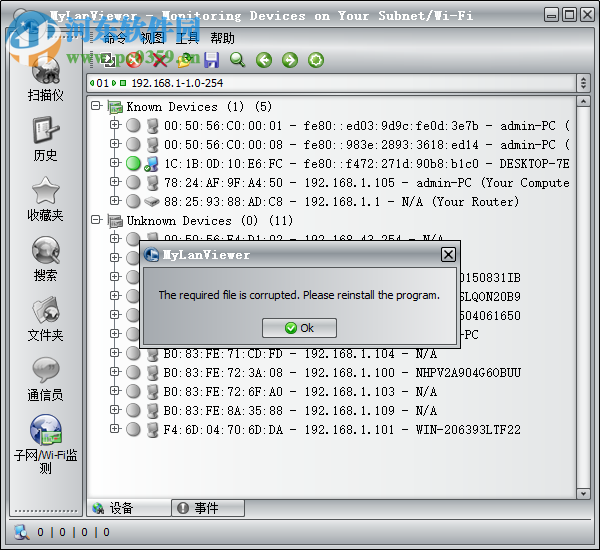Image resolution: width=600 pixels, height=550 pixels.
Task: Click the gray status circle of 00:50:56:C0:00:01
Action: (133, 125)
